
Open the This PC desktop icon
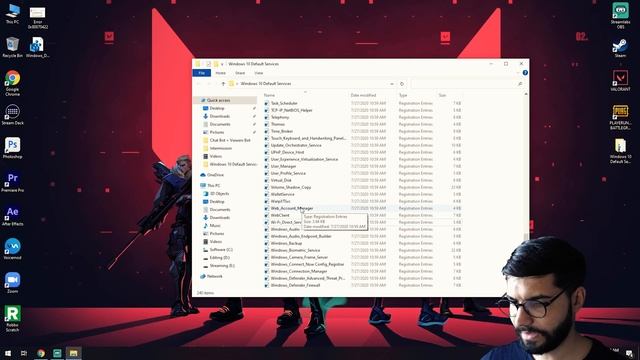[x=12, y=13]
